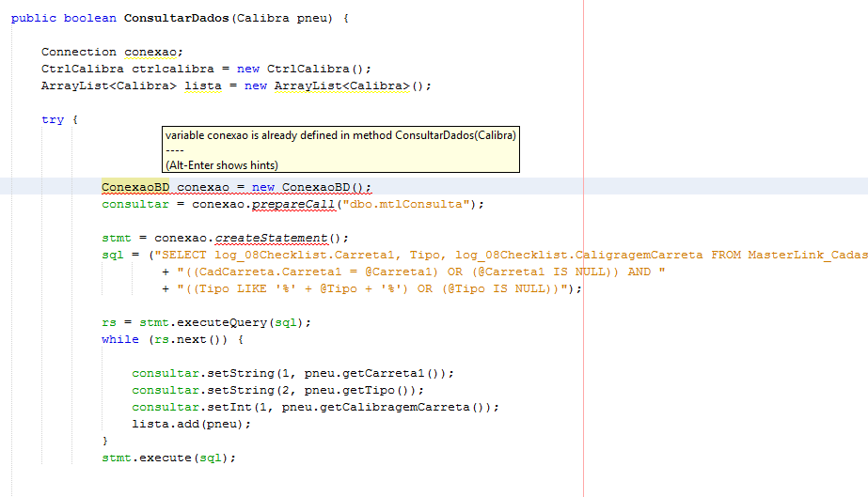Click the SELECT log_08Checklist SQL string
This screenshot has height=497, width=868.
coord(511,256)
